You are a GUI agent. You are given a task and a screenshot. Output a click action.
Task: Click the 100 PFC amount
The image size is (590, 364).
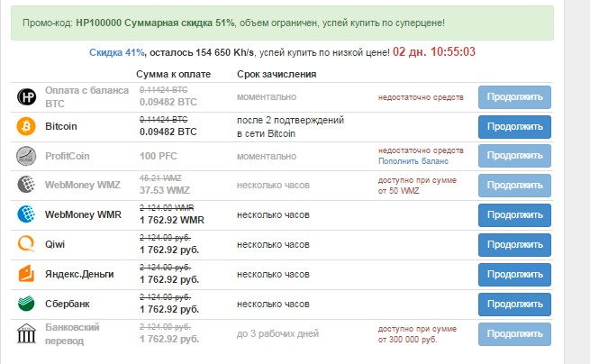(158, 156)
